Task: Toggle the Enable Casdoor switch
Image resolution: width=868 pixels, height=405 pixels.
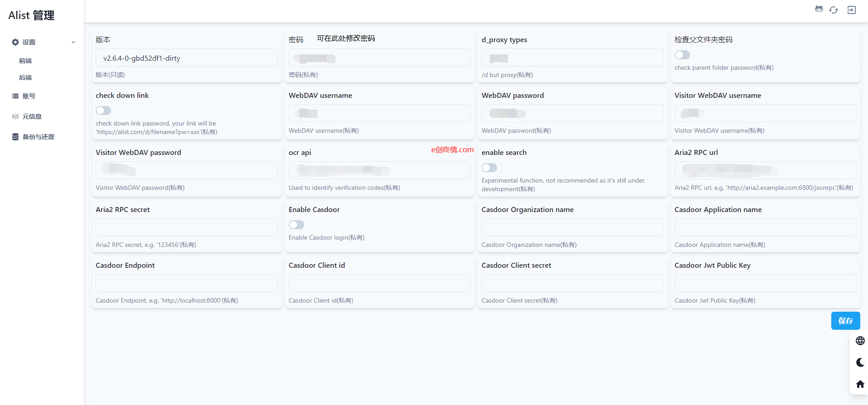Action: (x=297, y=225)
